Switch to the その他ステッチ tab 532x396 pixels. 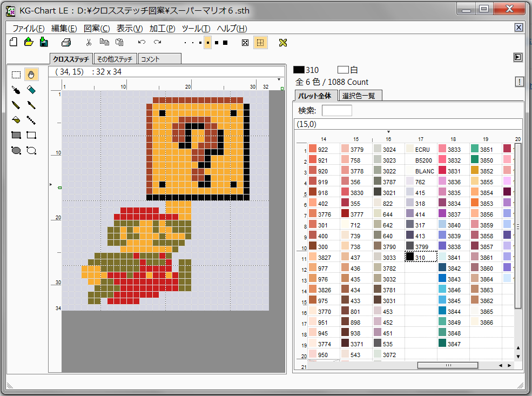click(115, 59)
